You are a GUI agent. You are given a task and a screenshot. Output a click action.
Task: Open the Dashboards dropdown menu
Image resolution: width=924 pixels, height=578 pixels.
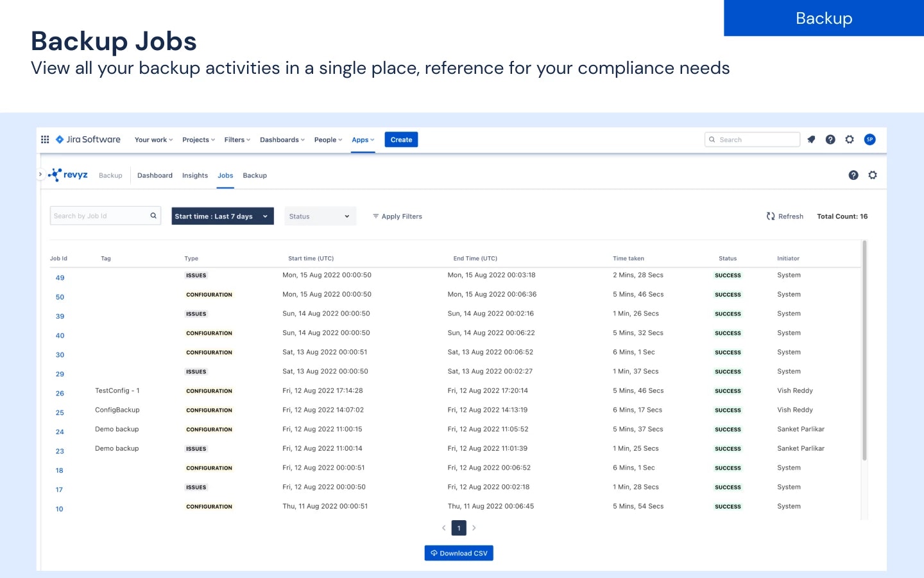click(282, 139)
